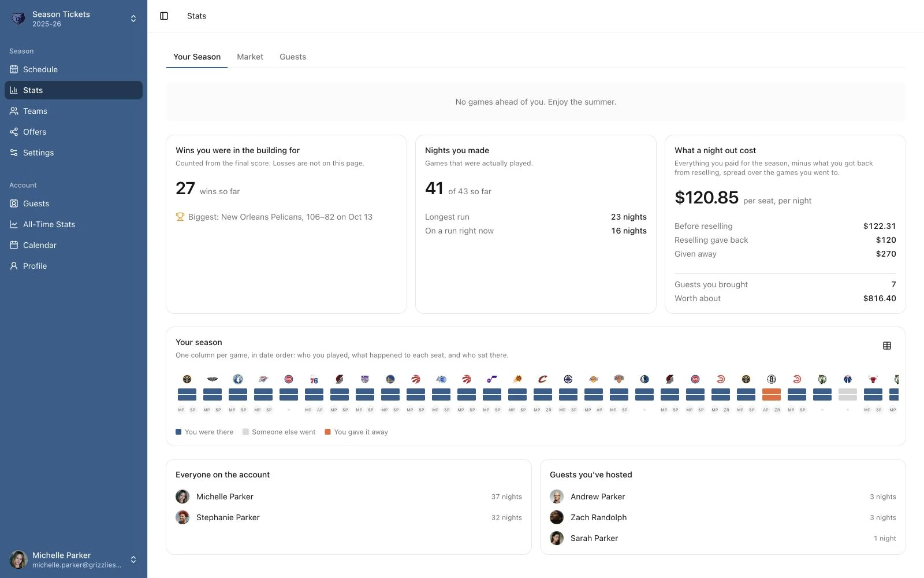Click the Grizzlies team logo in the sidebar header
Screen dimensions: 924x578
[x=18, y=18]
